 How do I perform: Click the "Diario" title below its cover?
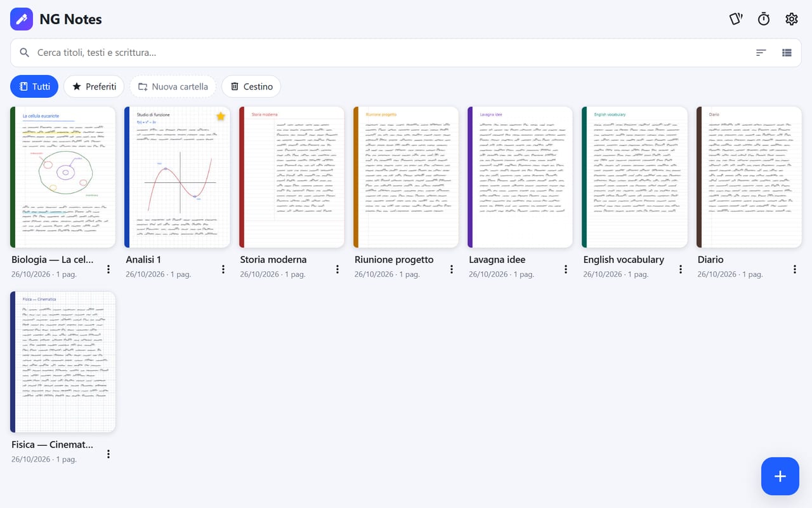(710, 260)
